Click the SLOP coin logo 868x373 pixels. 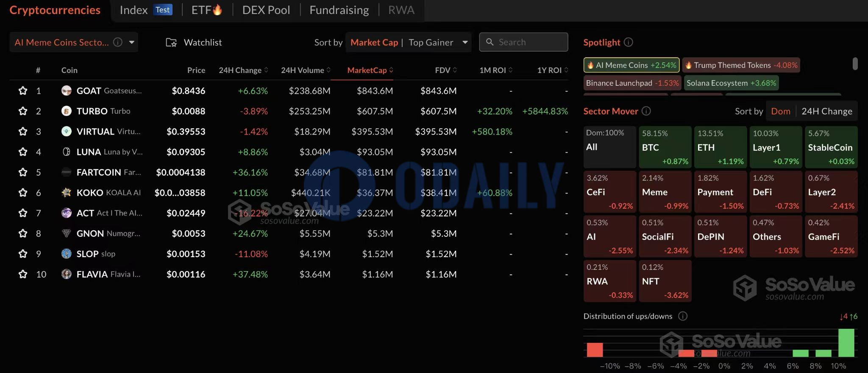67,253
